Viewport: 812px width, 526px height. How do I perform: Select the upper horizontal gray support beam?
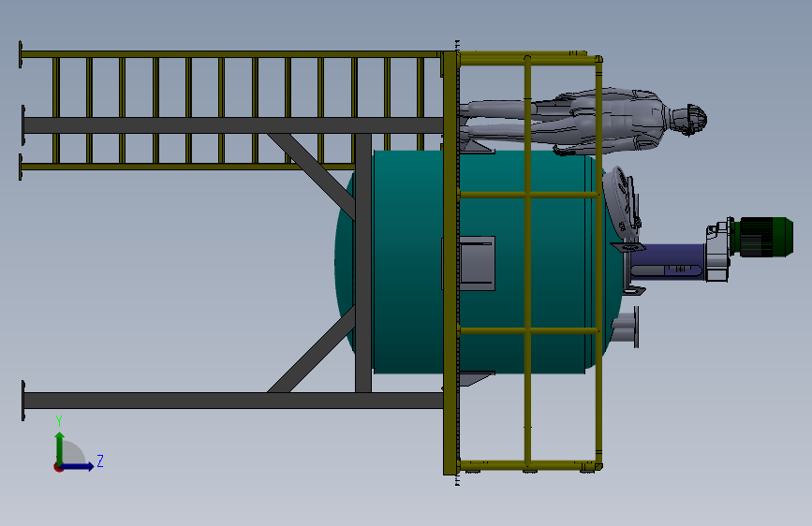pos(233,125)
